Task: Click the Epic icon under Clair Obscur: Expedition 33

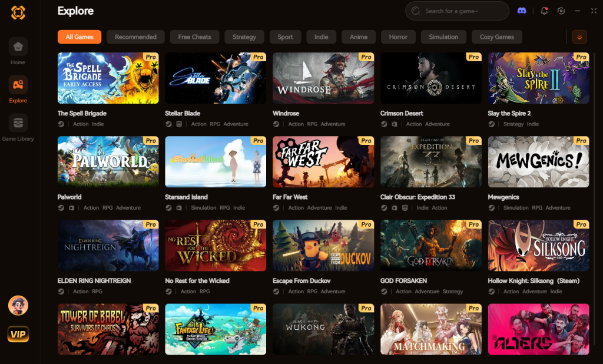Action: point(405,208)
